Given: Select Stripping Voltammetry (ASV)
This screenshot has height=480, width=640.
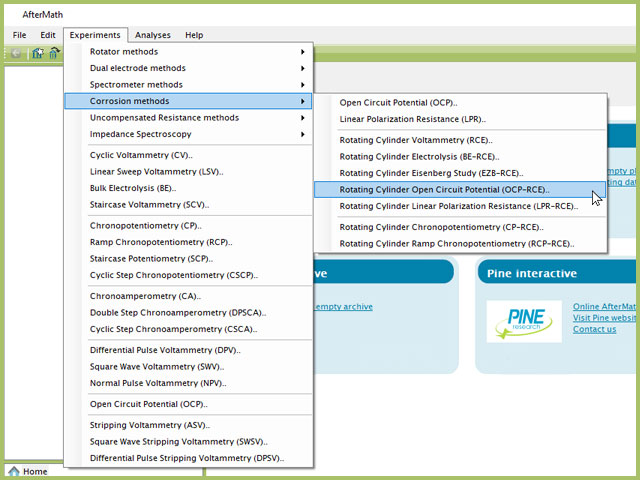Looking at the screenshot, I should [188, 425].
